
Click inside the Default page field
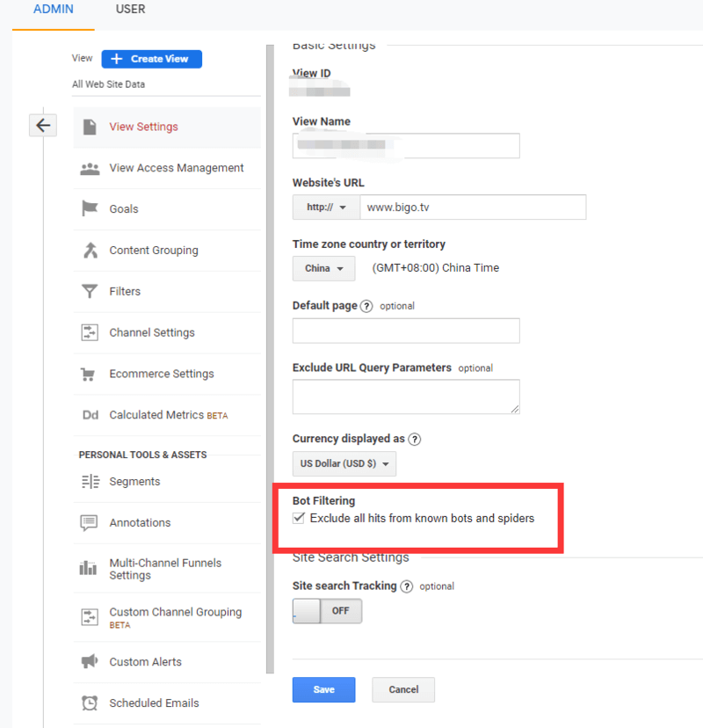pyautogui.click(x=406, y=332)
